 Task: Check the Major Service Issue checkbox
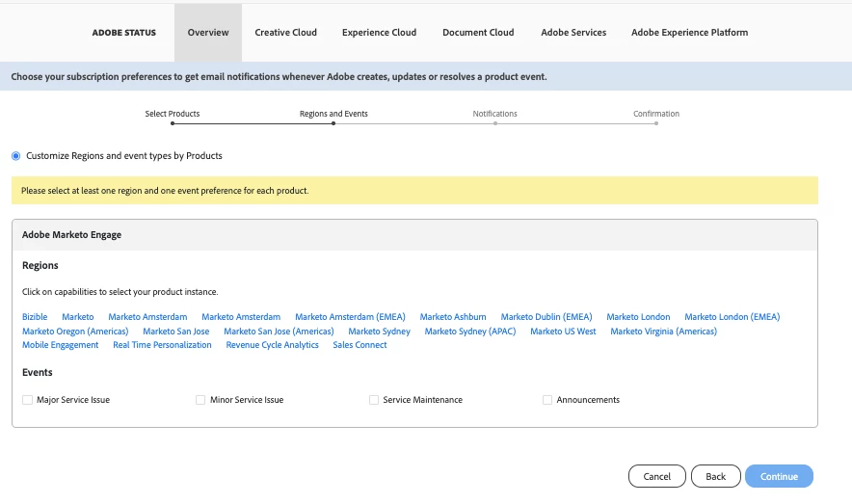tap(27, 400)
